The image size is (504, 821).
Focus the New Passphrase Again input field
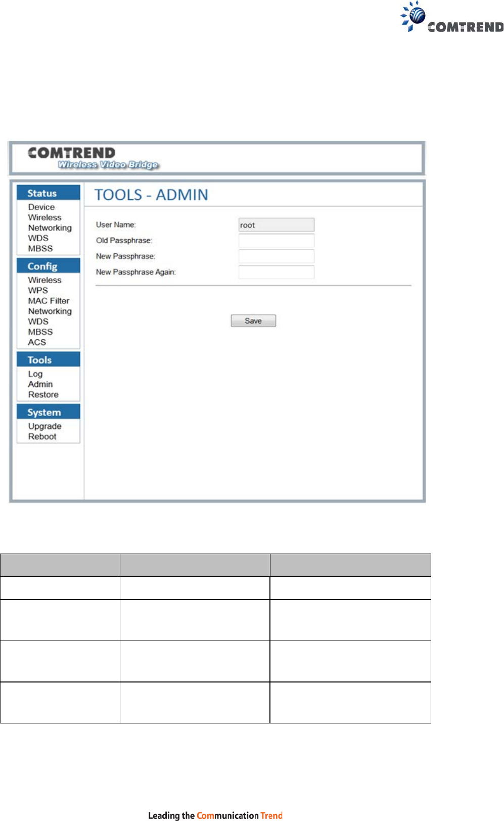(x=277, y=272)
